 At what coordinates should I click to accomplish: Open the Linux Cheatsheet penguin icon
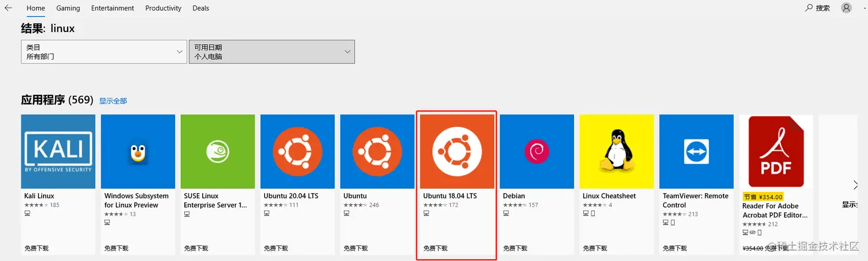(617, 151)
